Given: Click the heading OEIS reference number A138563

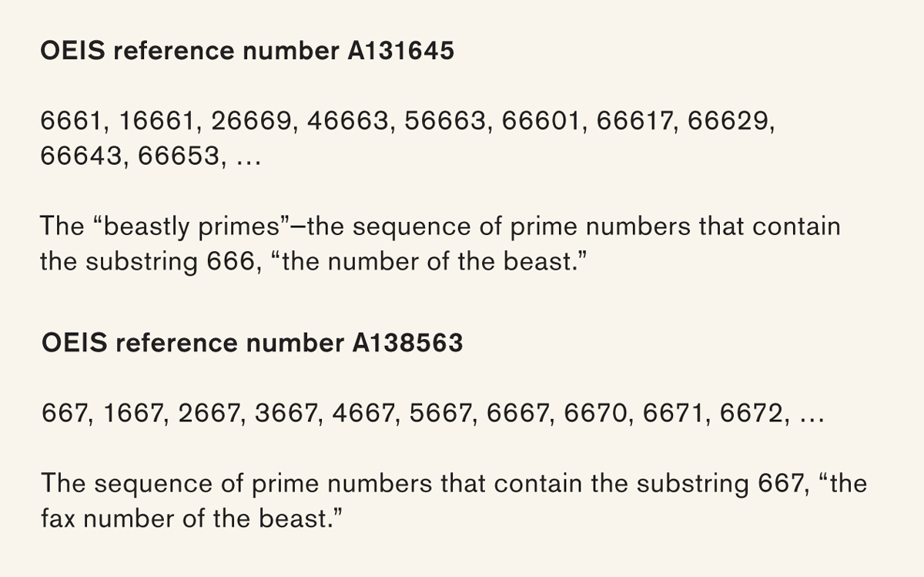Looking at the screenshot, I should tap(252, 343).
